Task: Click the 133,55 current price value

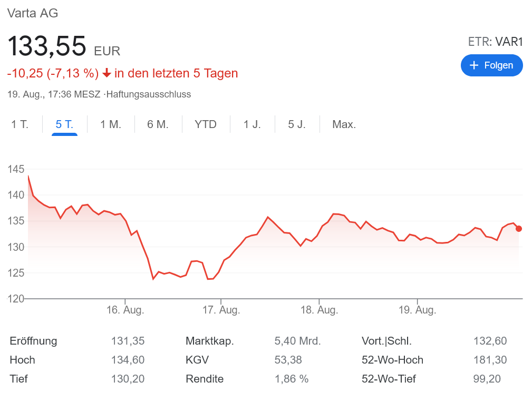Action: (x=46, y=46)
